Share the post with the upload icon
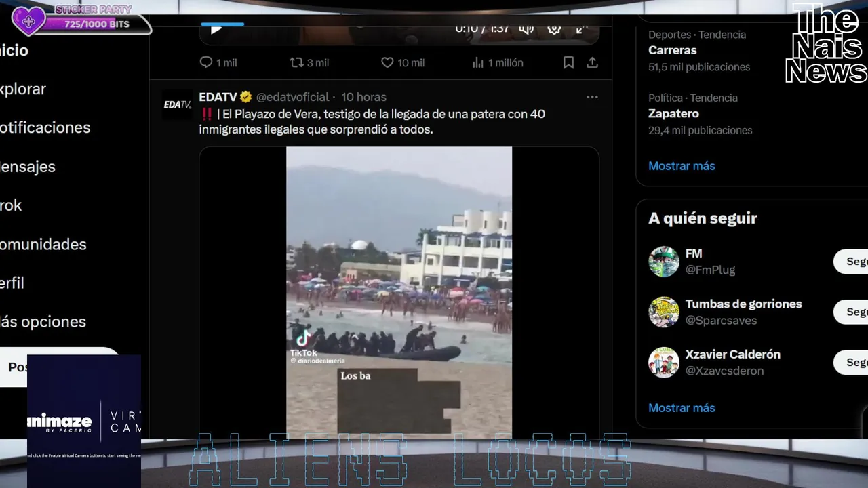 (592, 62)
